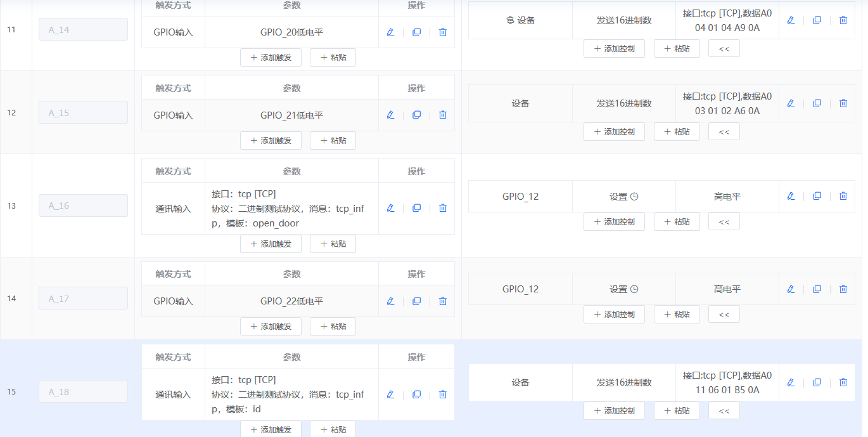Viewport: 868px width, 437px height.
Task: Collapse row 13's control section using <<
Action: pyautogui.click(x=724, y=221)
